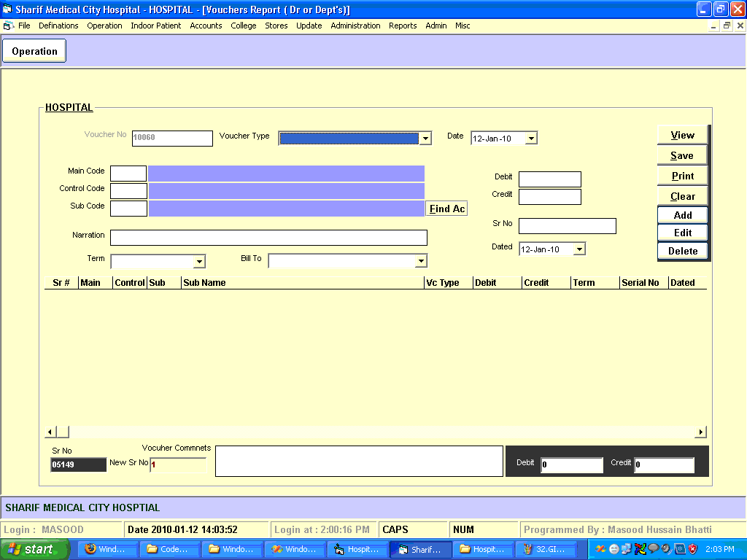The image size is (747, 560).
Task: Open the Indoor Patient menu
Action: click(x=156, y=26)
